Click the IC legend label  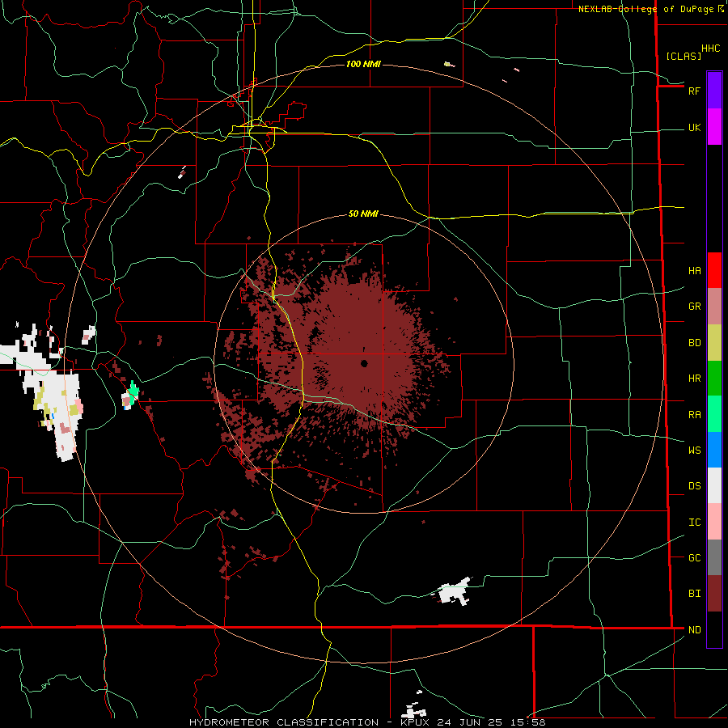coord(694,523)
